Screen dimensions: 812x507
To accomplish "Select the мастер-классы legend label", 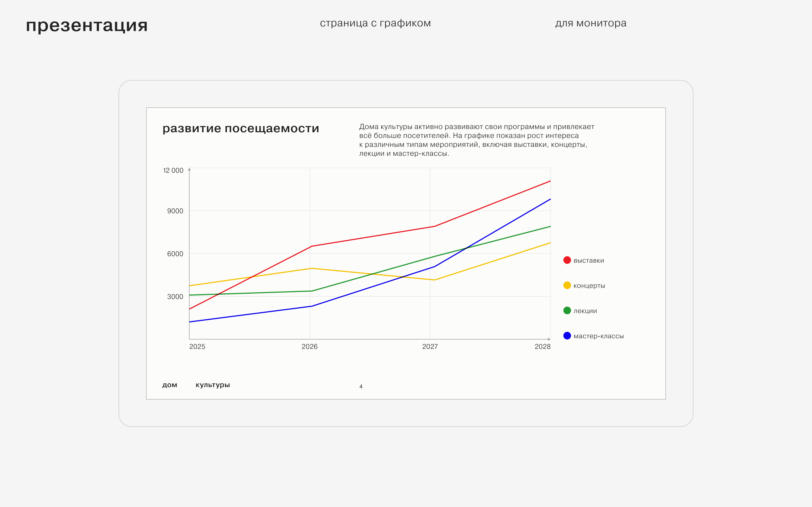I will pos(599,336).
